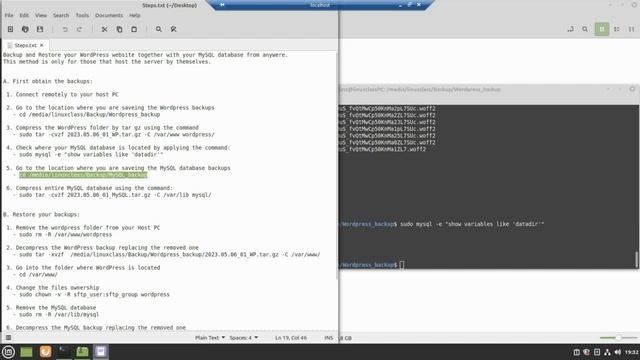Paste clipboard contents
The height and width of the screenshot is (360, 640).
134,29
